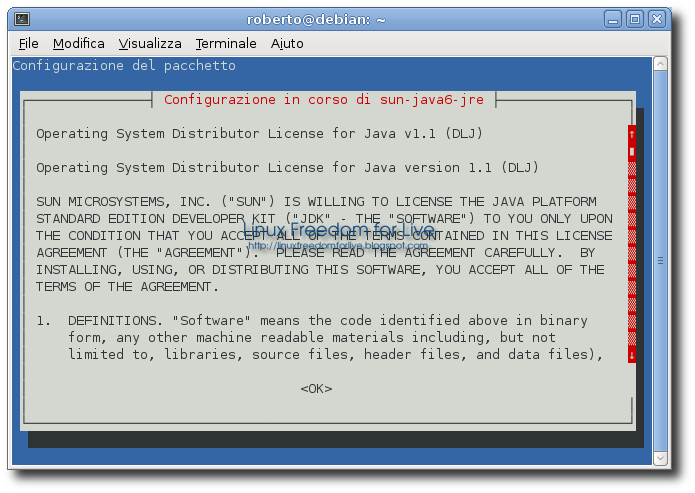Close the terminal window
695x493 pixels.
(657, 20)
